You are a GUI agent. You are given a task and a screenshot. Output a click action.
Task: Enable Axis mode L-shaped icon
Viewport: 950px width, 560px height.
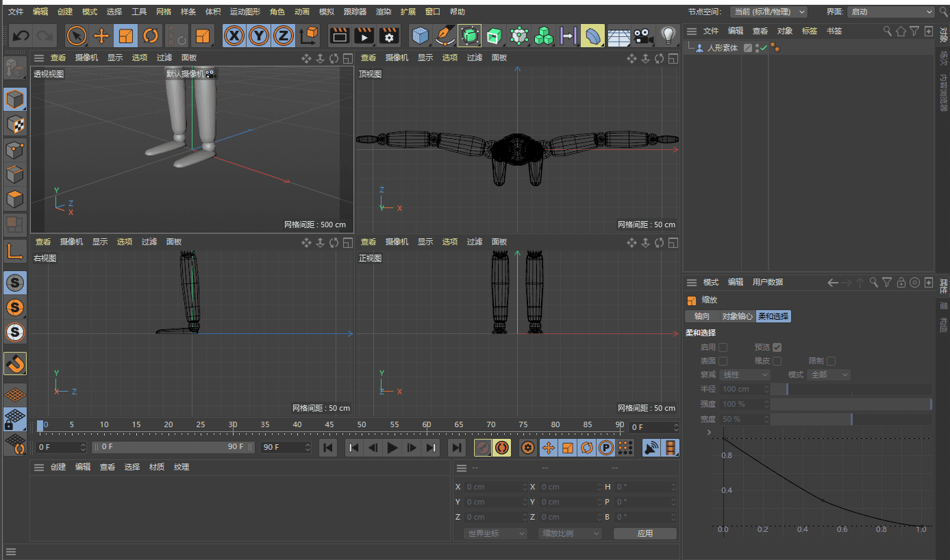(x=15, y=251)
